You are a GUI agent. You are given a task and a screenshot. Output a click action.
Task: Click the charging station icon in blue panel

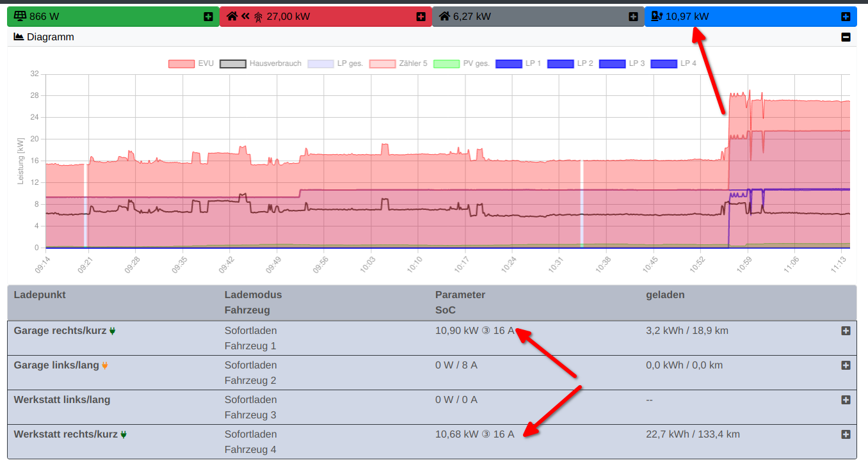coord(657,16)
